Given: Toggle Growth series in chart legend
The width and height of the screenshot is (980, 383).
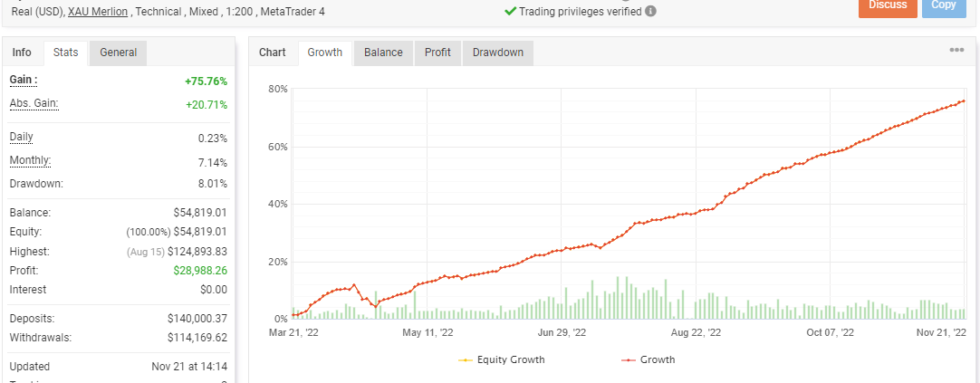Looking at the screenshot, I should click(x=649, y=359).
